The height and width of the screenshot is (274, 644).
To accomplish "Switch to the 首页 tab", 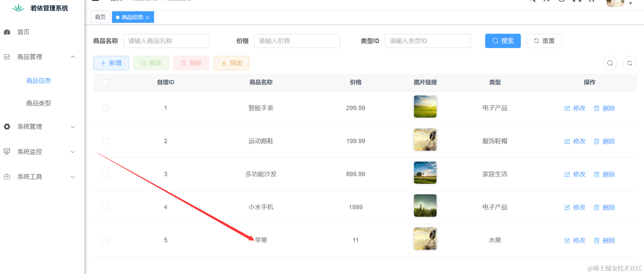I will [100, 17].
